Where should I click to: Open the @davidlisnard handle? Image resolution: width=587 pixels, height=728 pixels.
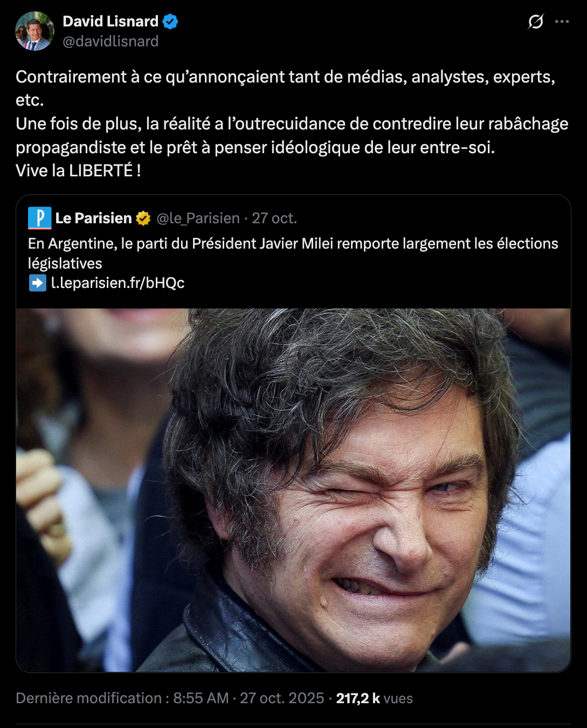coord(111,42)
